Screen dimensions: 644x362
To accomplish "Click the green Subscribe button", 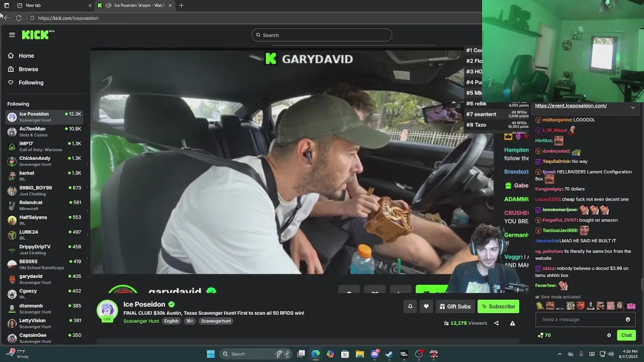I will point(498,306).
